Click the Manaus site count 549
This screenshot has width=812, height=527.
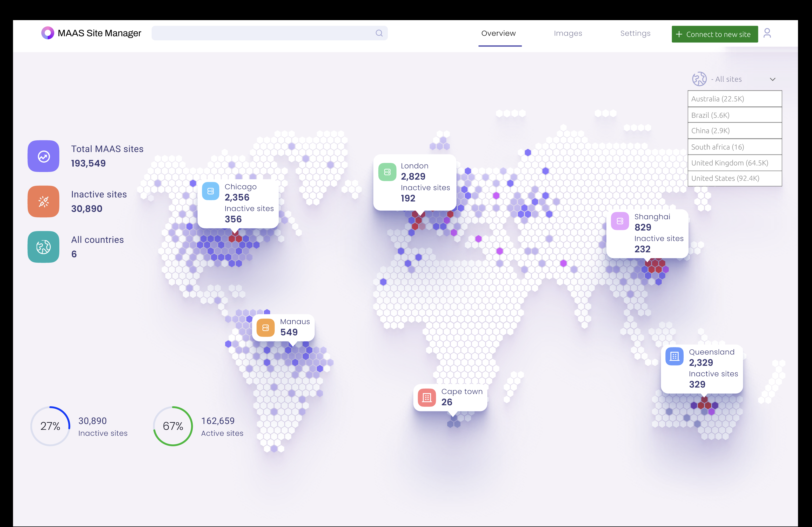pos(289,332)
